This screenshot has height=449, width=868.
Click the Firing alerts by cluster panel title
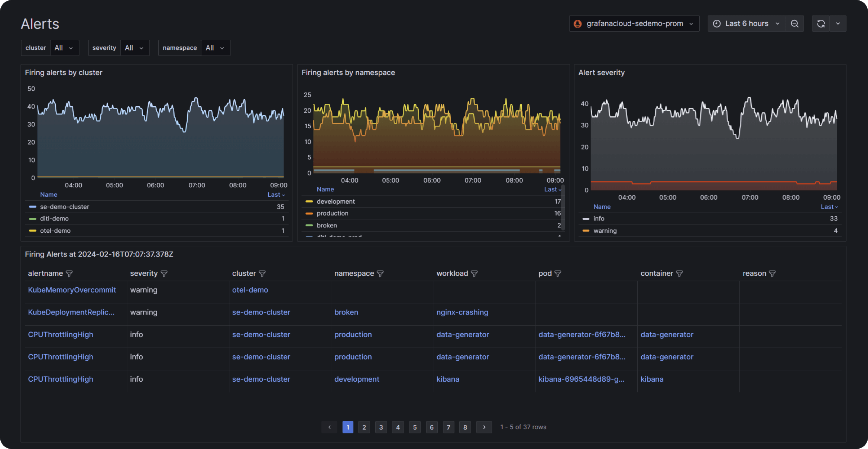coord(64,72)
